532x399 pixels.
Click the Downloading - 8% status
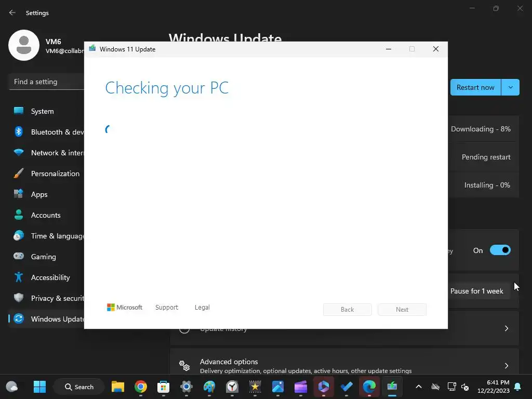(481, 129)
